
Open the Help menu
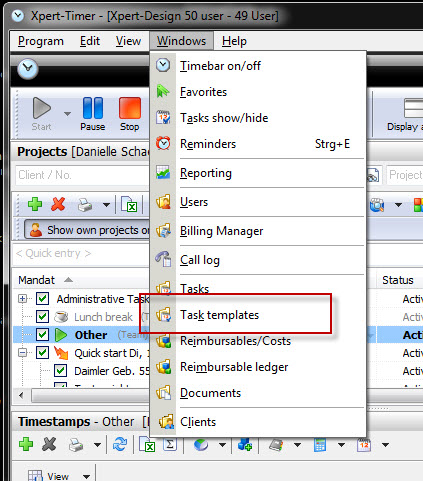(x=234, y=41)
